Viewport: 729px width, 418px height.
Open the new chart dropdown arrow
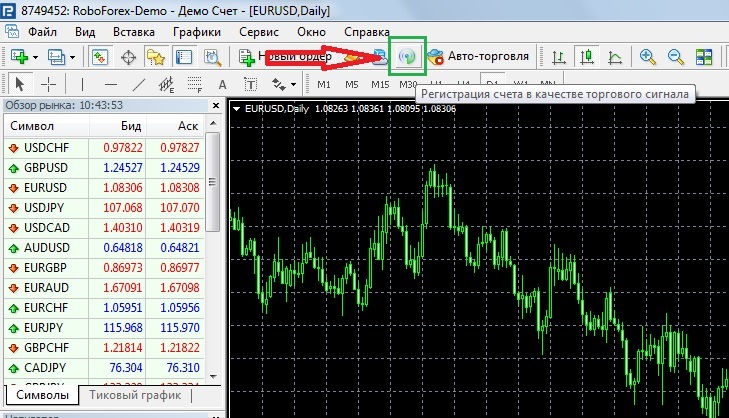(x=37, y=57)
